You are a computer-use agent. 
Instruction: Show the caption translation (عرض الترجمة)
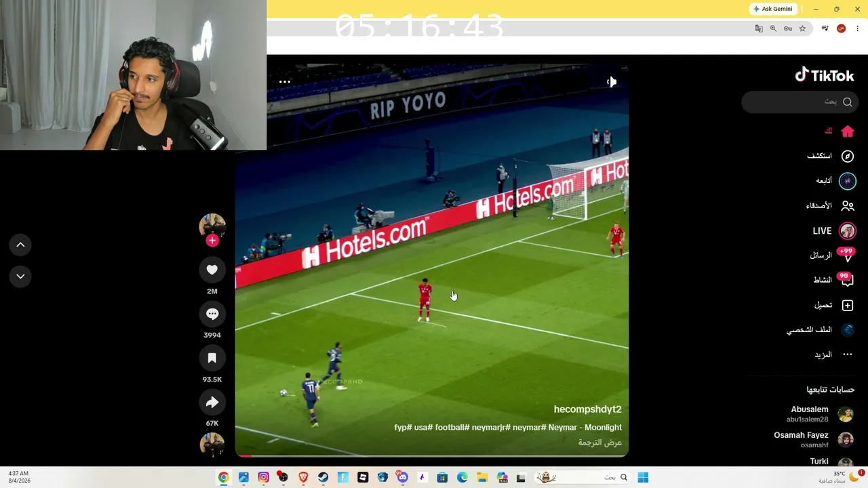tap(600, 443)
